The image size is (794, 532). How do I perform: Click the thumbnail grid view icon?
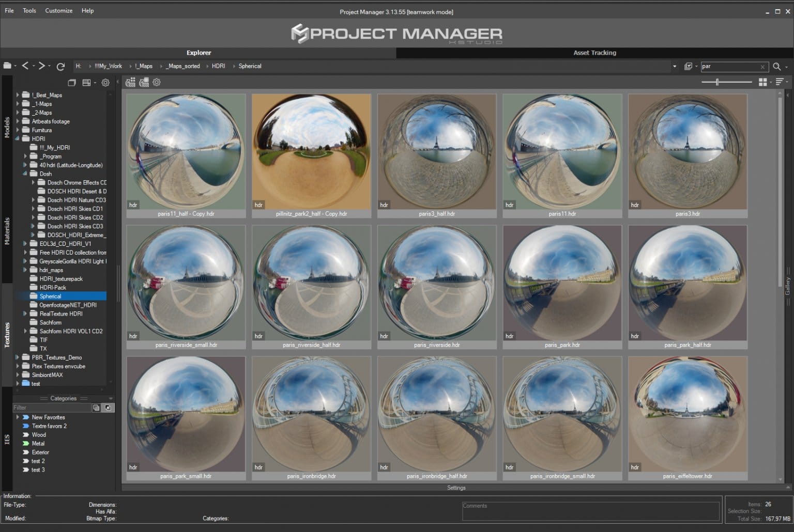pyautogui.click(x=764, y=82)
